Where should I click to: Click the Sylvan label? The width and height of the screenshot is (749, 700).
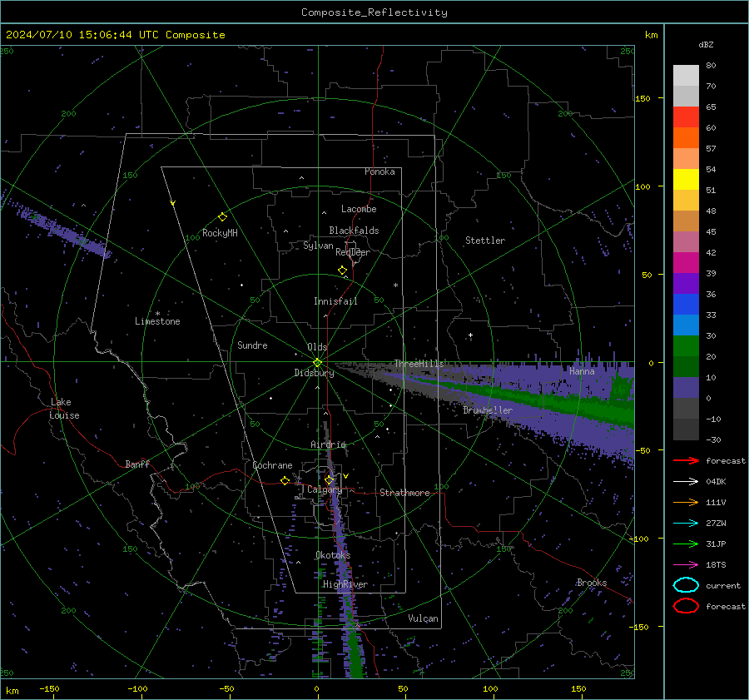(318, 246)
